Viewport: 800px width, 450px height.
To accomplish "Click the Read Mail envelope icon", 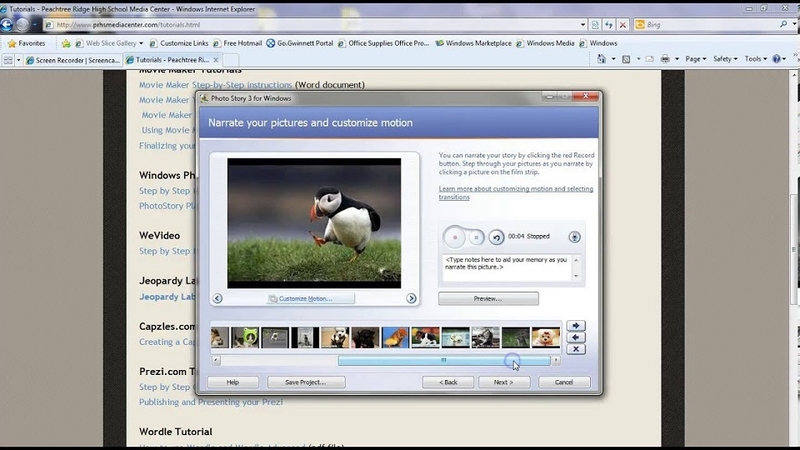I will click(x=649, y=59).
